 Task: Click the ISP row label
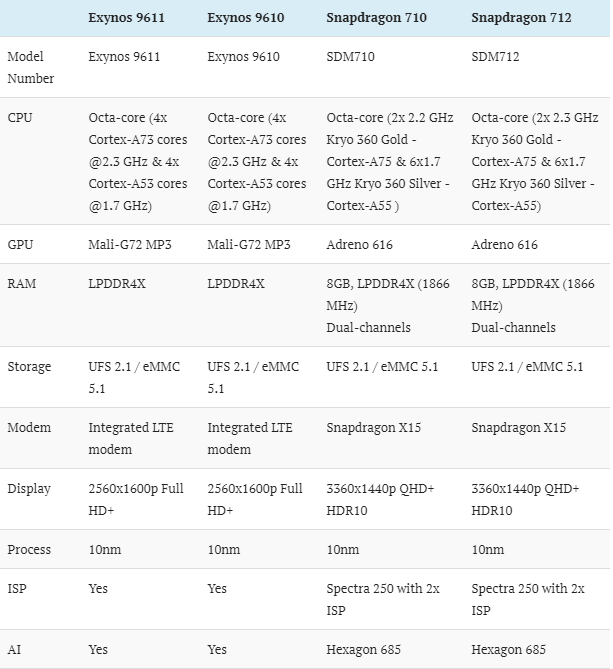click(x=17, y=589)
